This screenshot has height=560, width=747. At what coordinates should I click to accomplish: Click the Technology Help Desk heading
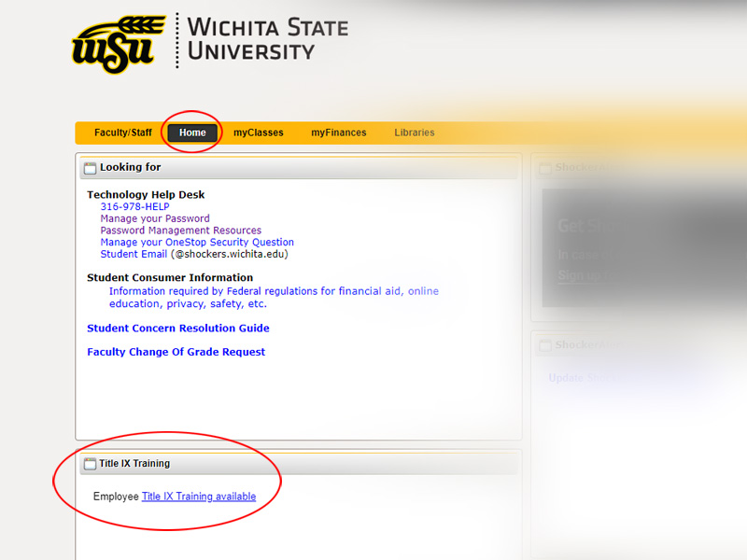[x=146, y=195]
